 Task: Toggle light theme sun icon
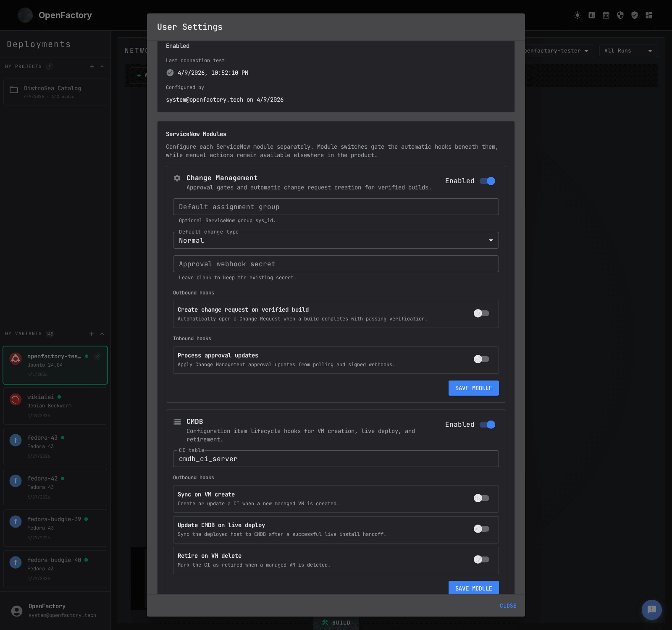577,15
